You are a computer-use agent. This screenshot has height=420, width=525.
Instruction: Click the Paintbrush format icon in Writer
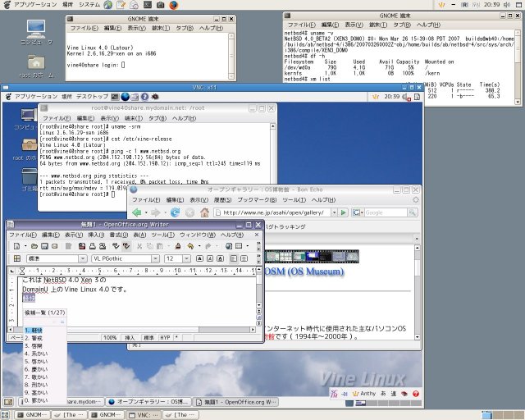click(178, 246)
